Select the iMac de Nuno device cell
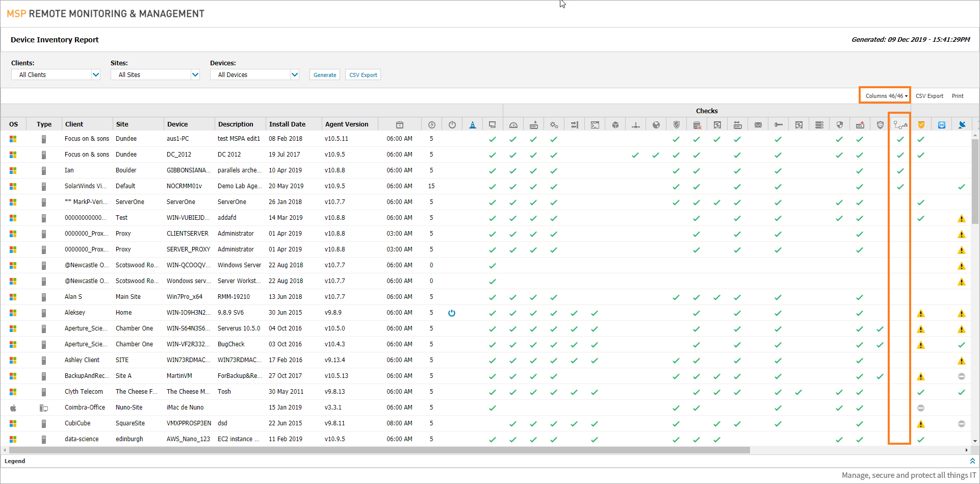The width and height of the screenshot is (980, 484). [x=189, y=407]
